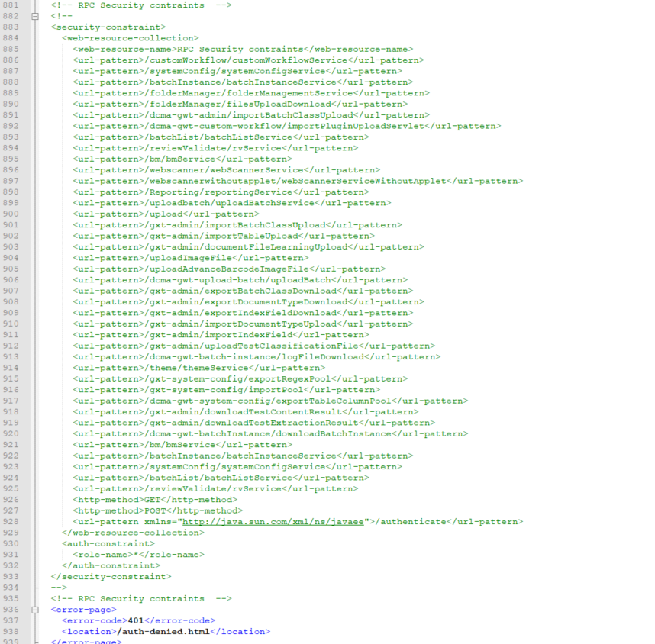The height and width of the screenshot is (644, 655).
Task: Click the exportRegexPool url-pattern line
Action: click(240, 378)
